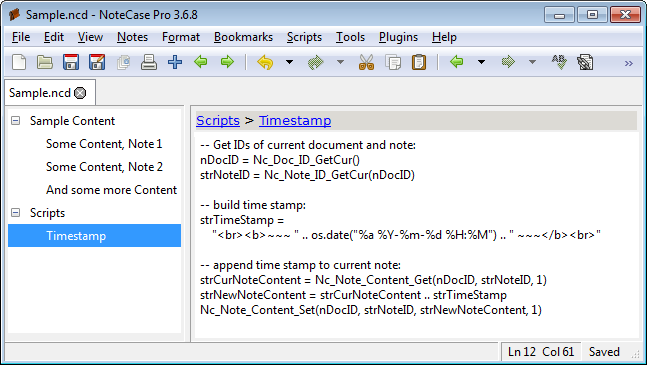
Task: Open the Bookmarks menu
Action: tap(243, 37)
